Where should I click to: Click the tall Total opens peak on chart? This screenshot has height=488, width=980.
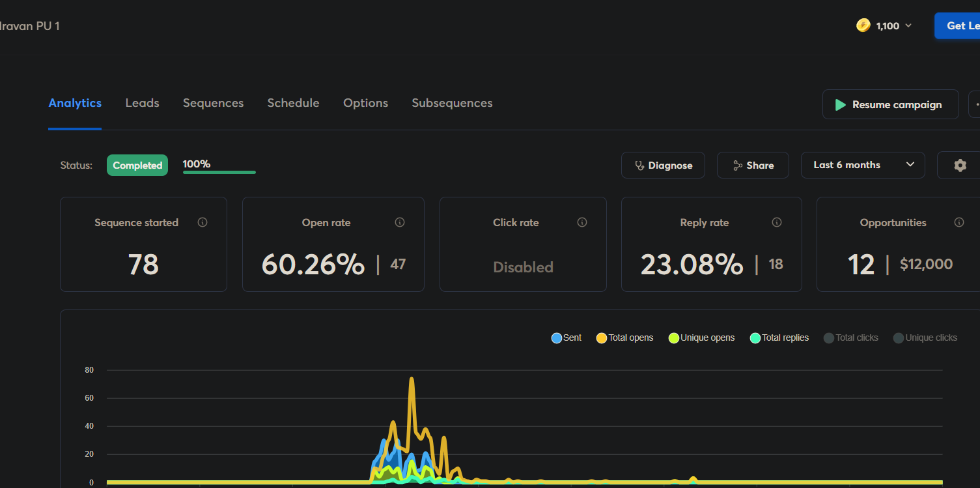[x=412, y=379]
